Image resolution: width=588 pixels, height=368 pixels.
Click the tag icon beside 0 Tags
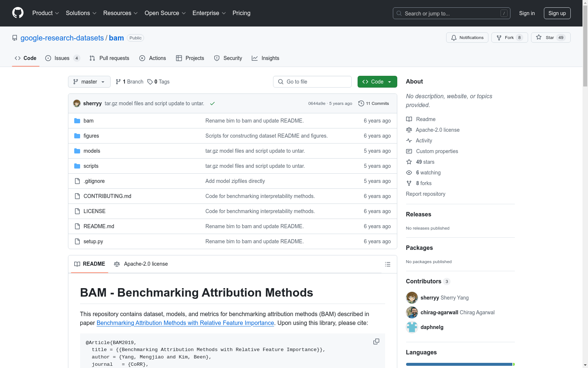point(150,82)
